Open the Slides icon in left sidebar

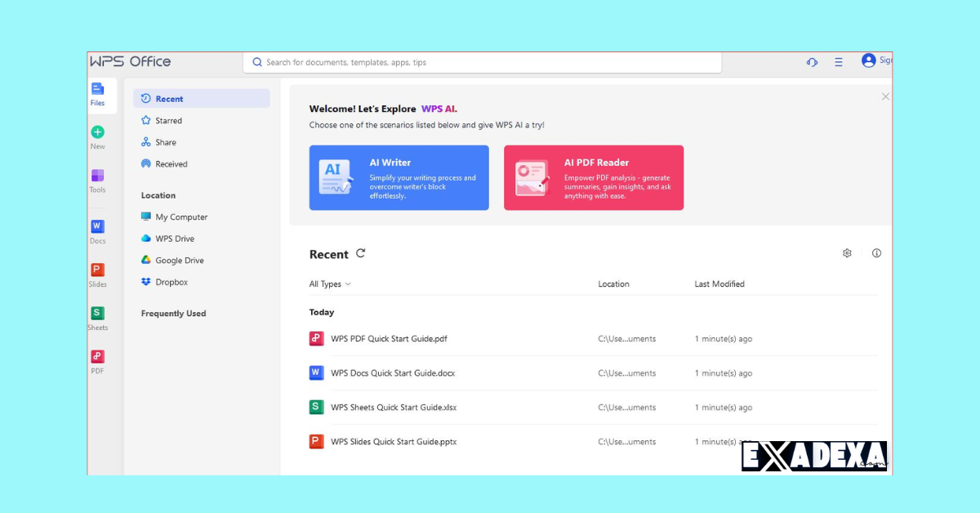97,270
